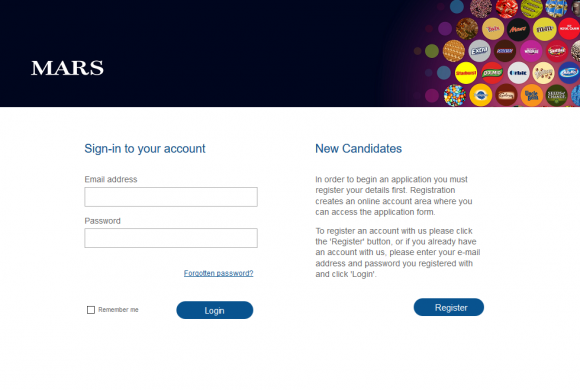This screenshot has width=580, height=390.
Task: Select the yellow M&M's brand circle
Action: 544,29
